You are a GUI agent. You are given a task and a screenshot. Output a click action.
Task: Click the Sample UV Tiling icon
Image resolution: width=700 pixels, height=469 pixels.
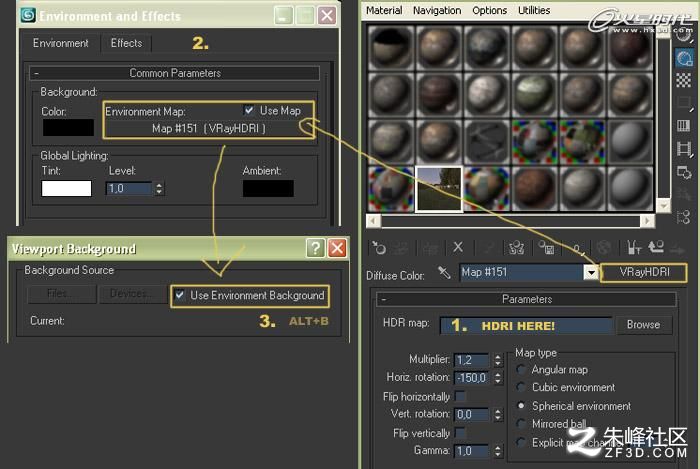pyautogui.click(x=683, y=103)
